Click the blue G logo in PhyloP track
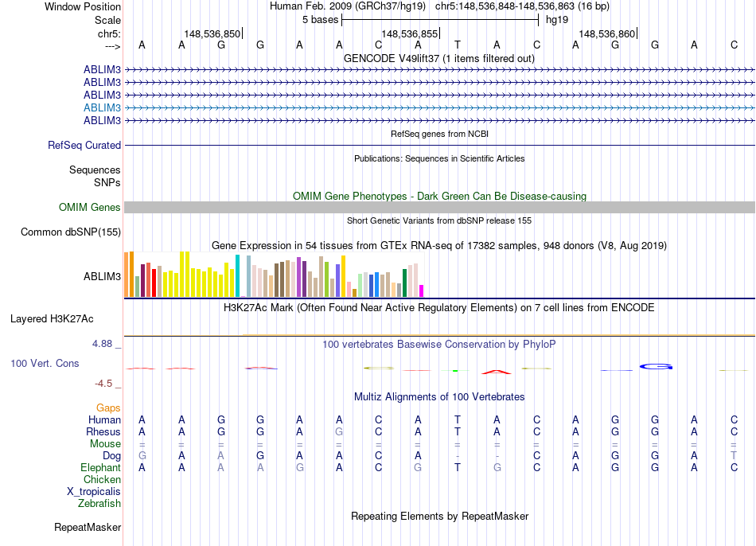This screenshot has width=756, height=546. coord(656,367)
